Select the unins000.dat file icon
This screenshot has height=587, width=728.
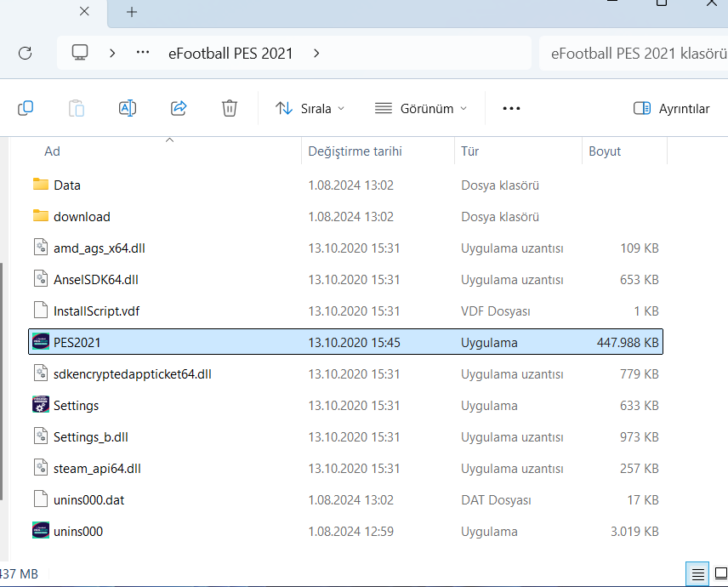pyautogui.click(x=41, y=499)
